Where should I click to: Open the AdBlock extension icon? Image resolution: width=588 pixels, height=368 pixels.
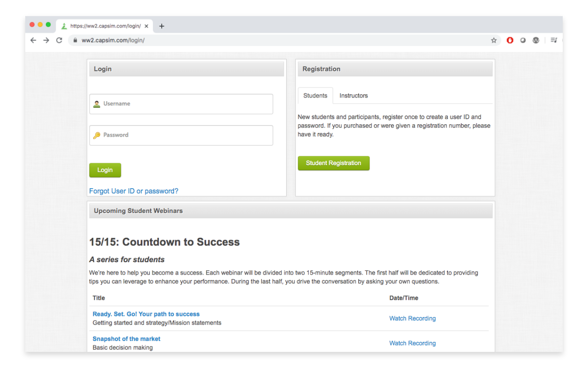pos(510,40)
